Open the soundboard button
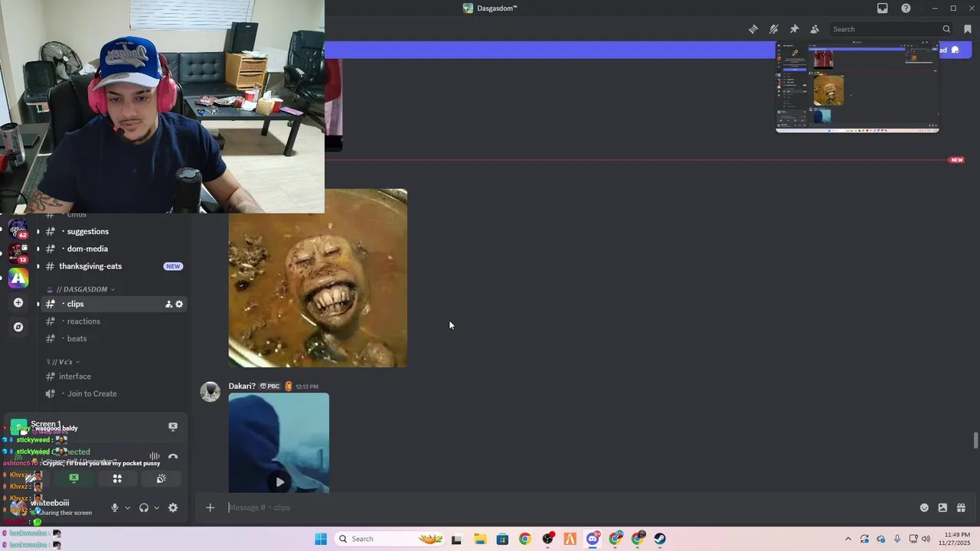980x551 pixels. pyautogui.click(x=162, y=478)
